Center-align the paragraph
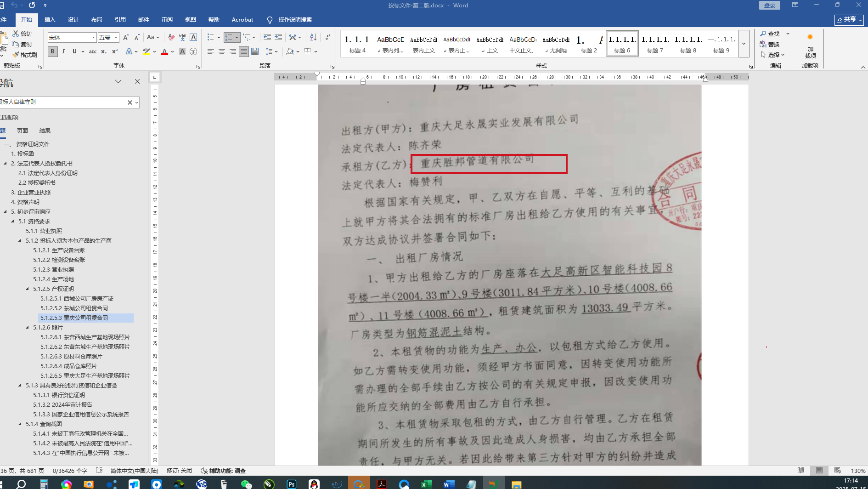The width and height of the screenshot is (868, 489). tap(222, 51)
